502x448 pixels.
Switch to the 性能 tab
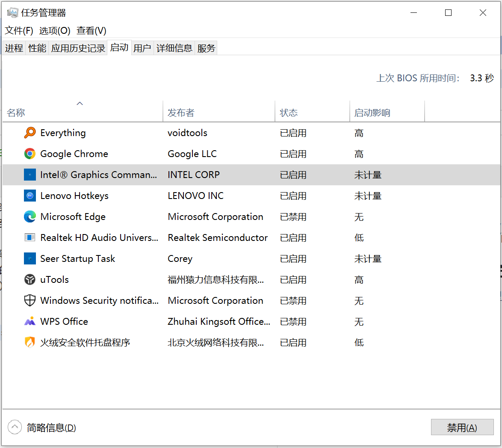pos(37,48)
